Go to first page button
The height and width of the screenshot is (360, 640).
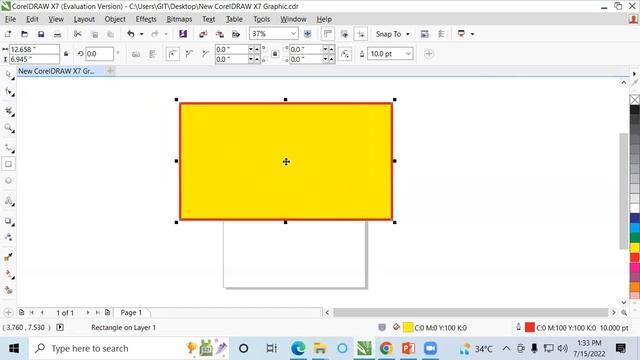pos(32,313)
